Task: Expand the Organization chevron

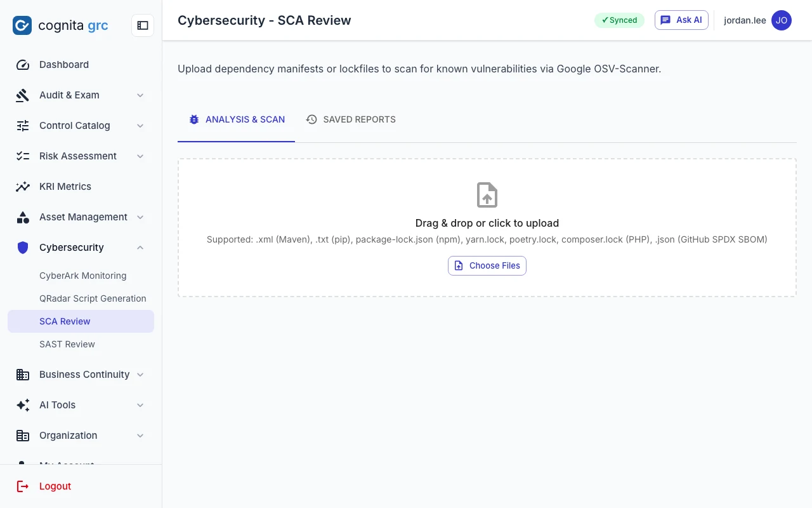Action: coord(140,436)
